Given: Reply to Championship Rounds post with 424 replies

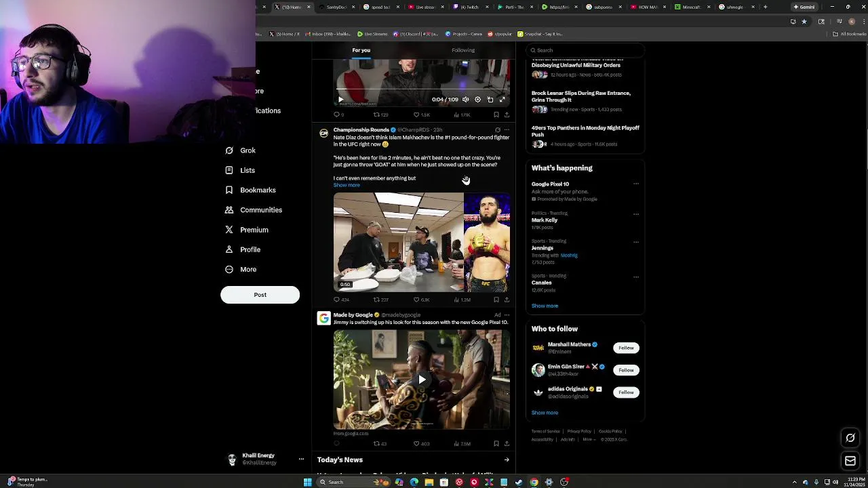Looking at the screenshot, I should tap(341, 300).
